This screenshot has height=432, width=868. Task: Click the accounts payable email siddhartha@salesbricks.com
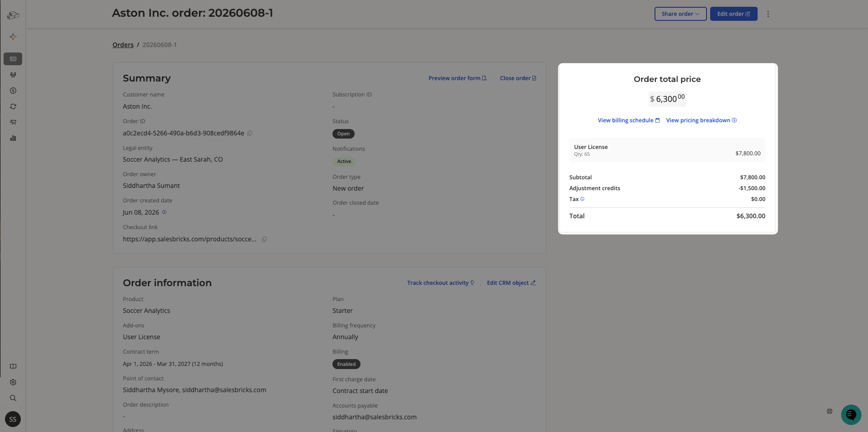(375, 417)
